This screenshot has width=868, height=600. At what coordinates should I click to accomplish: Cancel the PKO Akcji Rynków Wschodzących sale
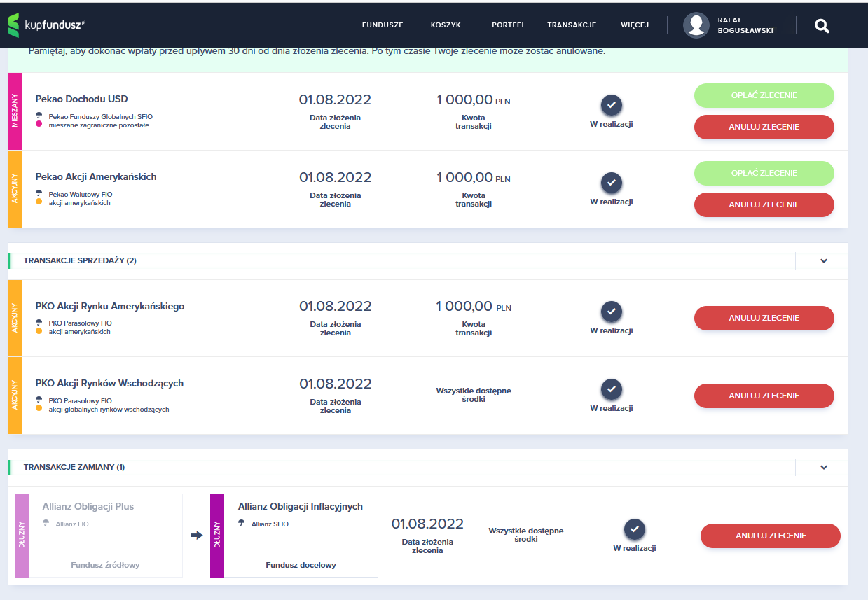point(764,396)
